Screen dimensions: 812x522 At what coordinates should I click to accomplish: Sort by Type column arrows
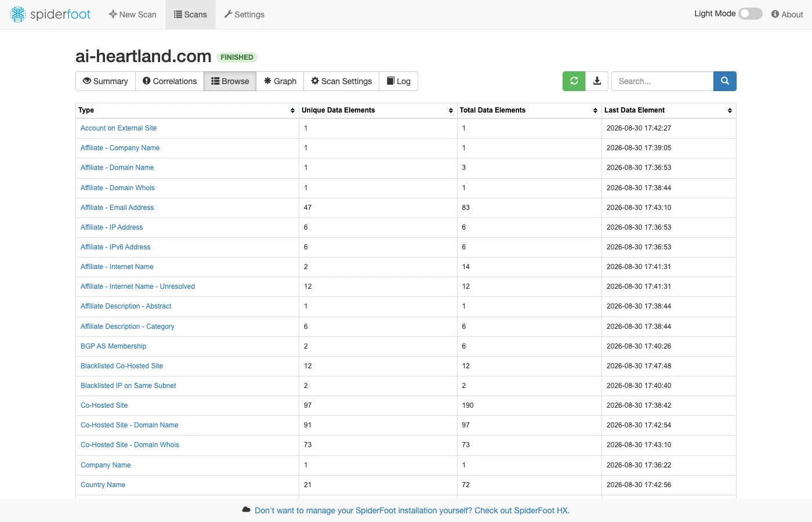[292, 110]
